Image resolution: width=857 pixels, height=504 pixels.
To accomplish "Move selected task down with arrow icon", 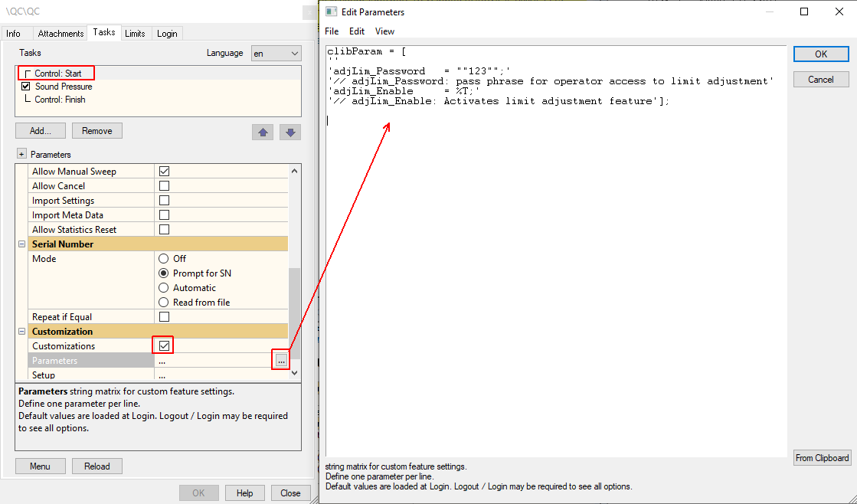I will [290, 133].
